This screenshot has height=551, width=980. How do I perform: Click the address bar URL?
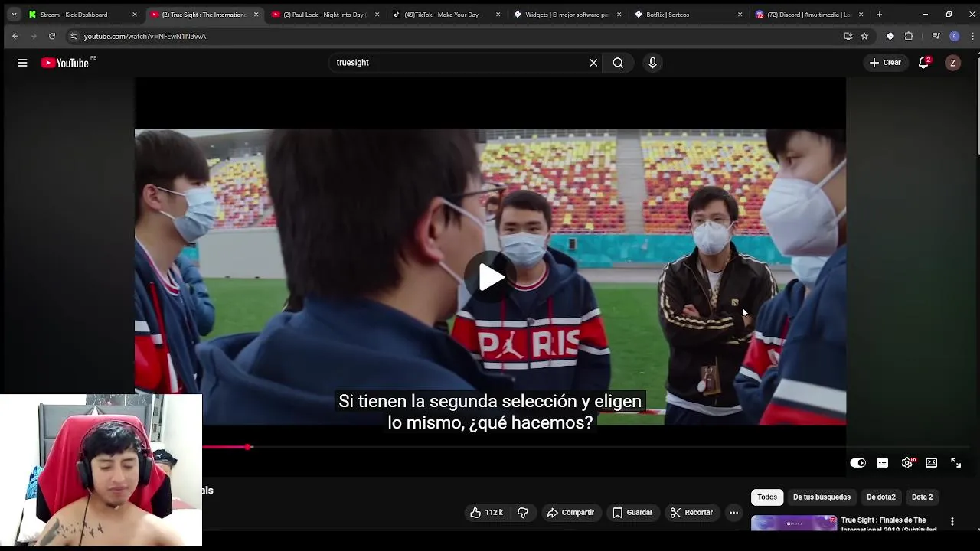point(145,36)
